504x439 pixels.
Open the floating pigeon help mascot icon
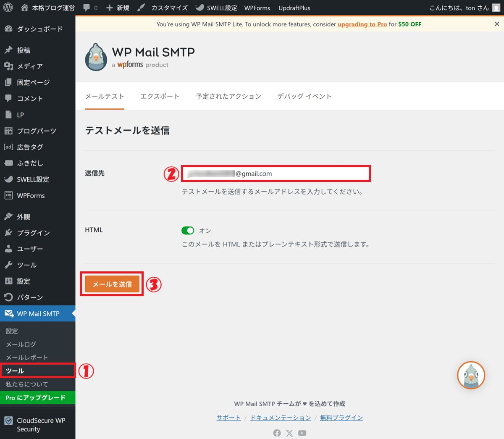coord(471,375)
